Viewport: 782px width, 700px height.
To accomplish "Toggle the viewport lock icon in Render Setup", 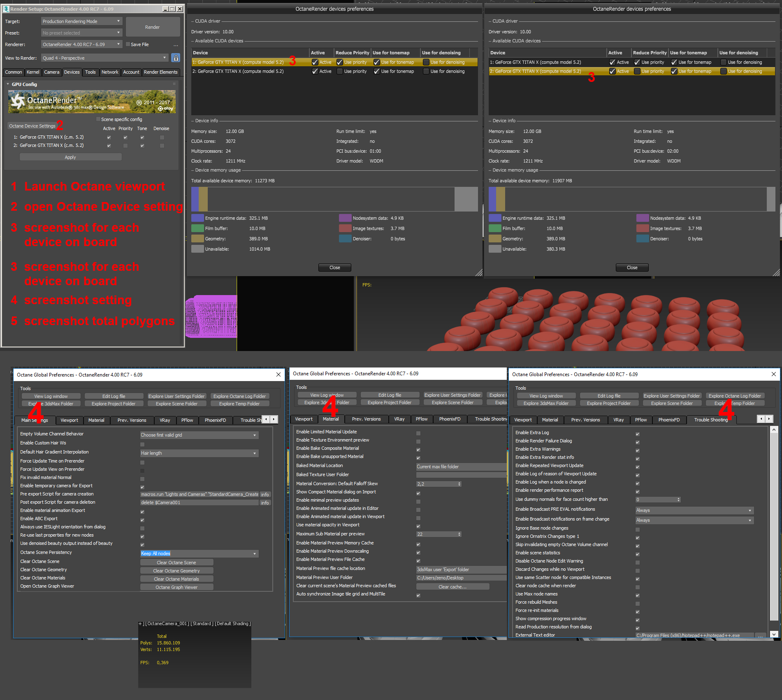I will 176,58.
